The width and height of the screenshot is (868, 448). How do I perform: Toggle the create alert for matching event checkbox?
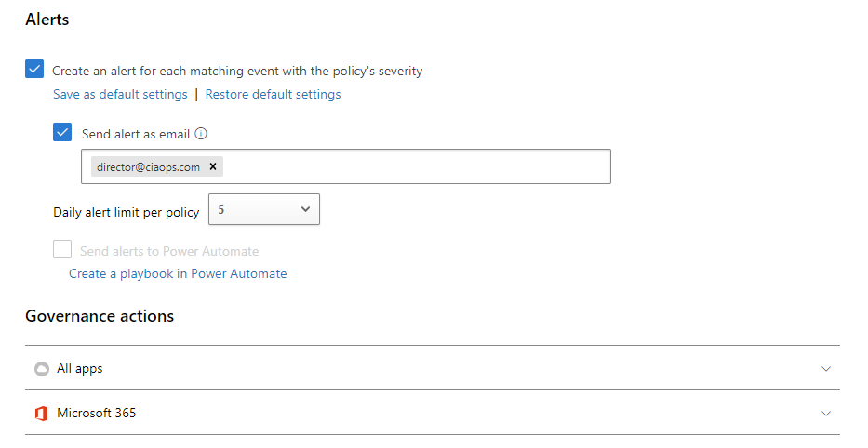coord(34,69)
